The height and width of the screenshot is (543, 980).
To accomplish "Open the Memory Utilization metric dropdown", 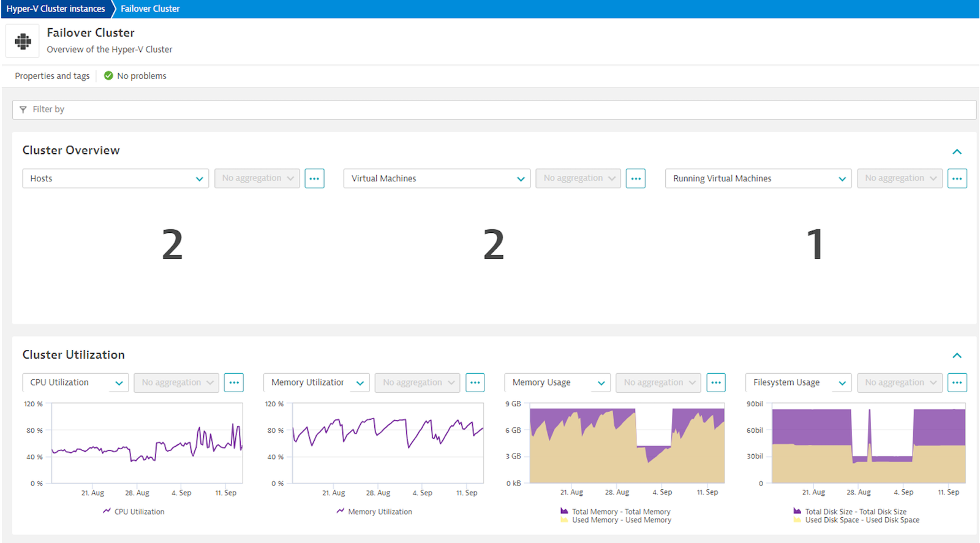I will pyautogui.click(x=317, y=382).
